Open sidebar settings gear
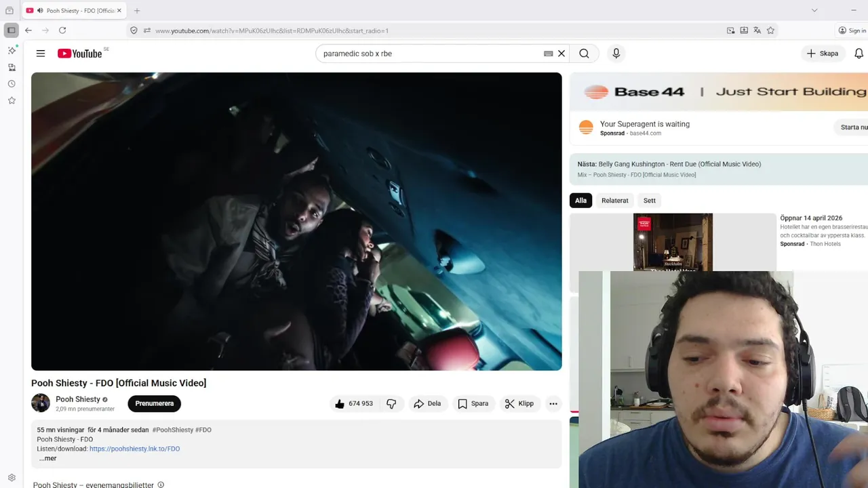The image size is (868, 488). pyautogui.click(x=12, y=478)
